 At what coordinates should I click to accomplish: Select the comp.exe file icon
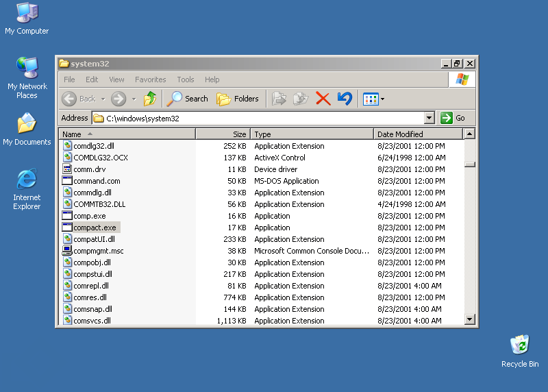click(x=67, y=215)
